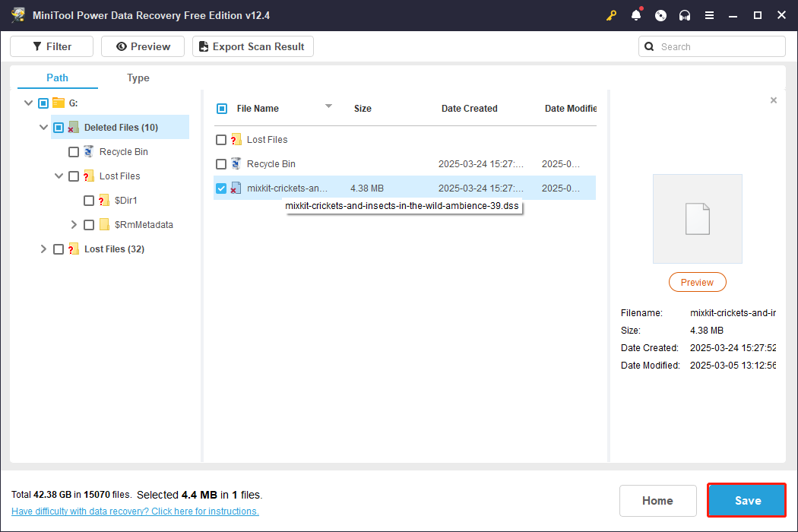The width and height of the screenshot is (798, 532).
Task: Click the key register icon in title bar
Action: point(611,15)
